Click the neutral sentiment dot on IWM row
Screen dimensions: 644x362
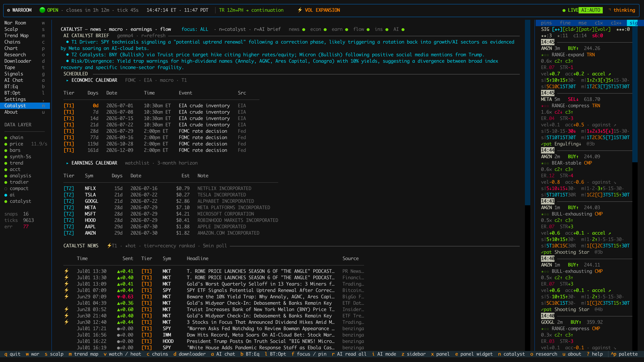click(x=119, y=335)
